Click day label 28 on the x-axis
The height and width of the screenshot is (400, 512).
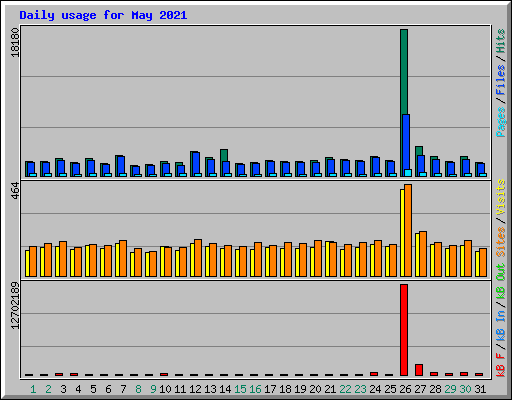[435, 389]
